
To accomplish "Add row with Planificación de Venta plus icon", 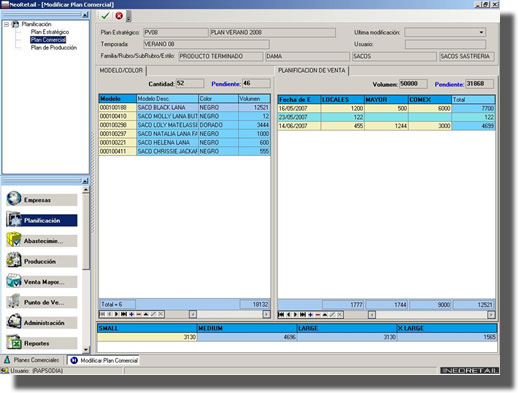I will click(x=310, y=315).
